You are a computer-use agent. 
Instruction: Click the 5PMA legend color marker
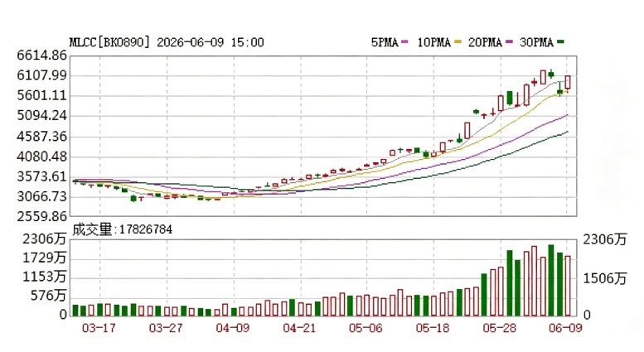click(x=404, y=42)
